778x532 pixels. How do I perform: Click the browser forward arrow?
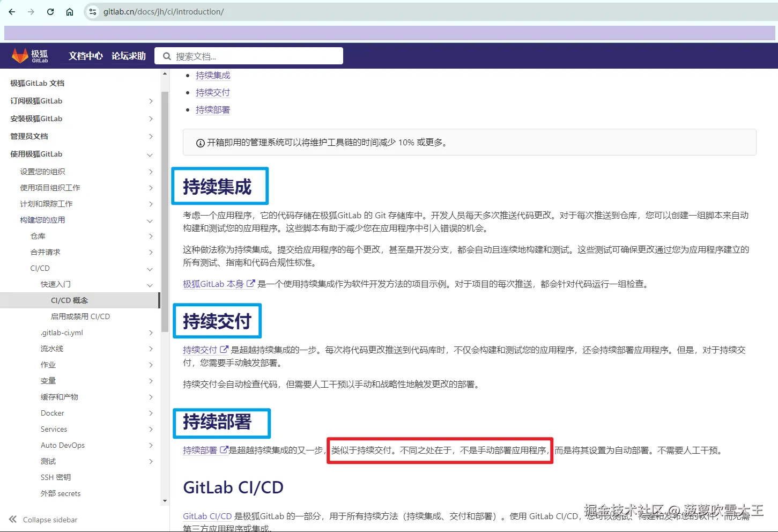[31, 11]
